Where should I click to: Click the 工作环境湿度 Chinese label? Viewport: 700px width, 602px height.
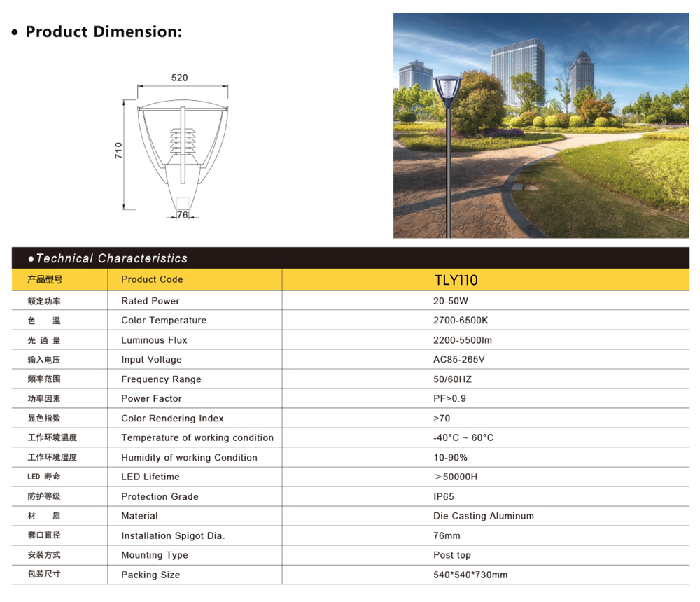(52, 457)
